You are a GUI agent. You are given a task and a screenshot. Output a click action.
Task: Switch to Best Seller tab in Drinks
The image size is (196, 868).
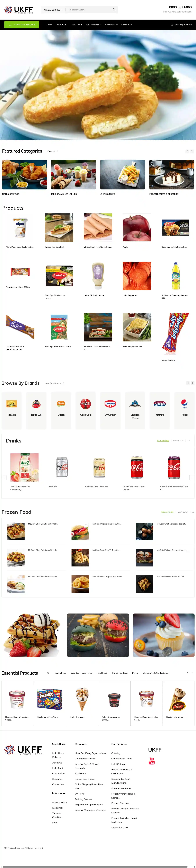coord(178,440)
